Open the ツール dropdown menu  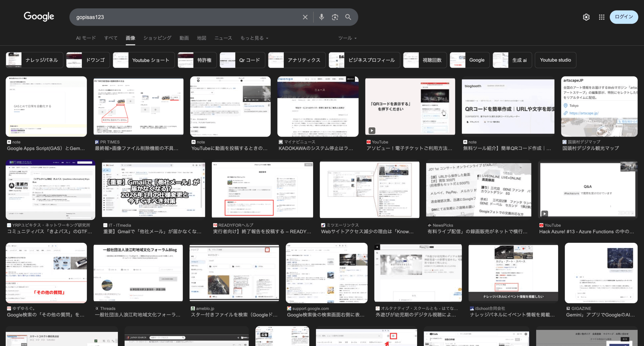point(347,38)
